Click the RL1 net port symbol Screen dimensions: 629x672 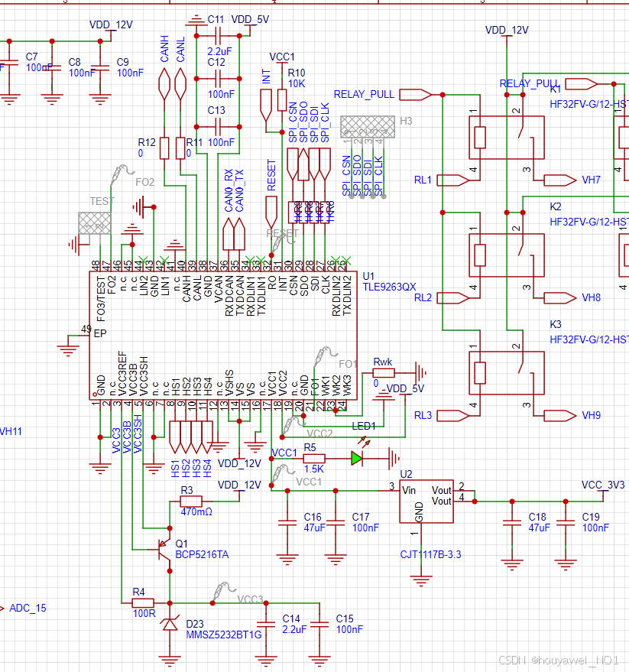[x=453, y=180]
